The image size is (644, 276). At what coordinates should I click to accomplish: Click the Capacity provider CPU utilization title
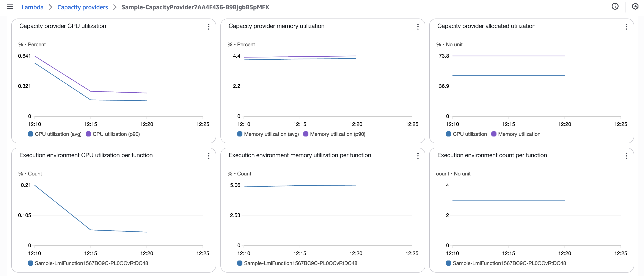point(63,26)
